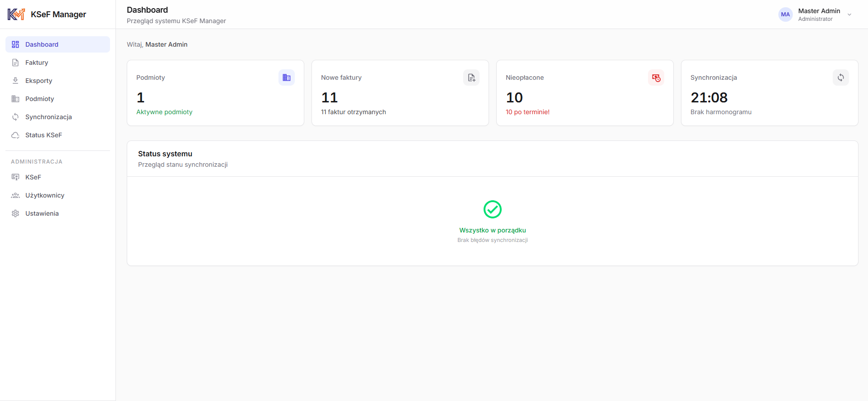The height and width of the screenshot is (401, 868).
Task: Click the Eksporty download icon
Action: click(x=15, y=81)
